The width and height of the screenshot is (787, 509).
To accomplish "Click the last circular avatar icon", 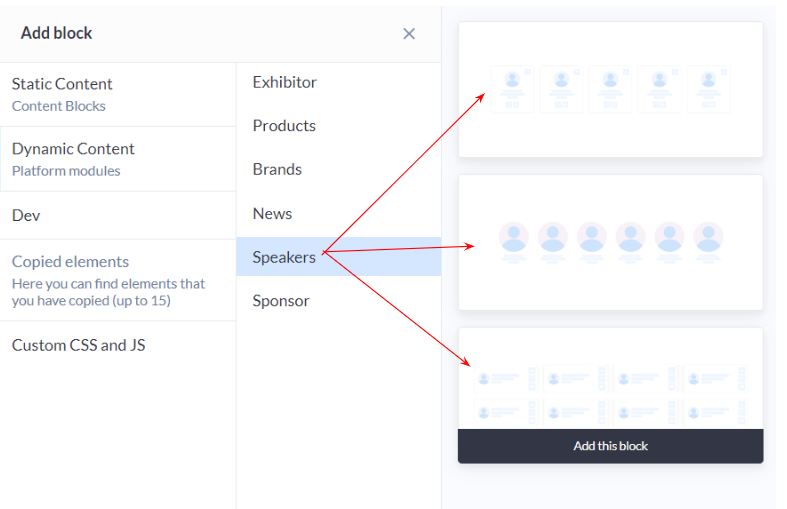I will point(708,237).
